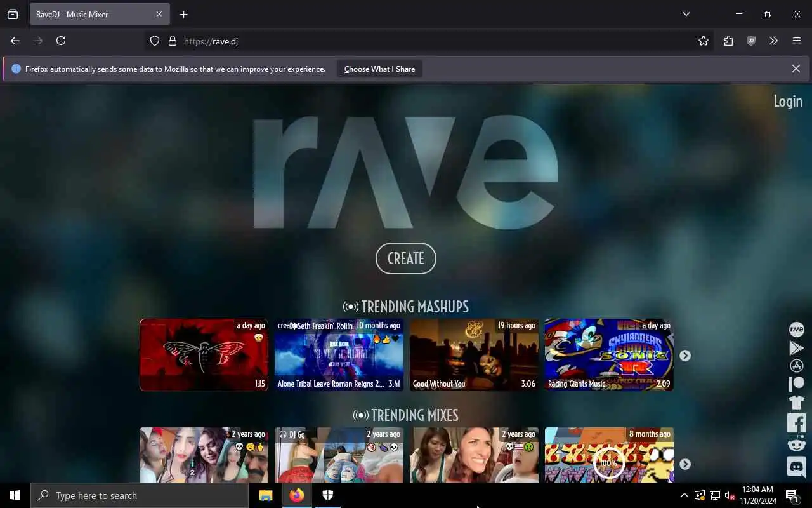Image resolution: width=812 pixels, height=508 pixels.
Task: Show next trending mixes arrow
Action: point(685,464)
